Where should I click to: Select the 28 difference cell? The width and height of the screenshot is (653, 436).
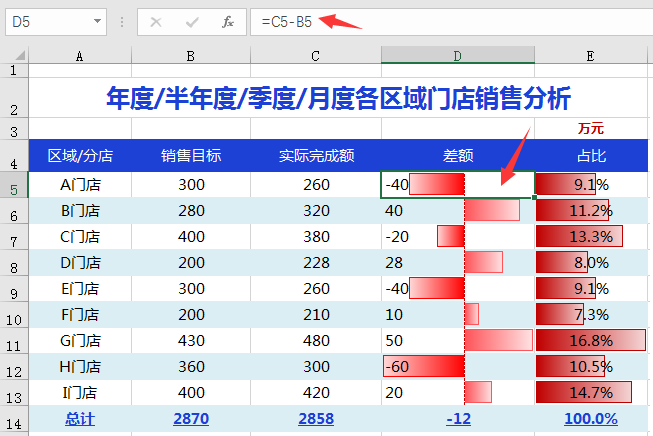pos(458,263)
